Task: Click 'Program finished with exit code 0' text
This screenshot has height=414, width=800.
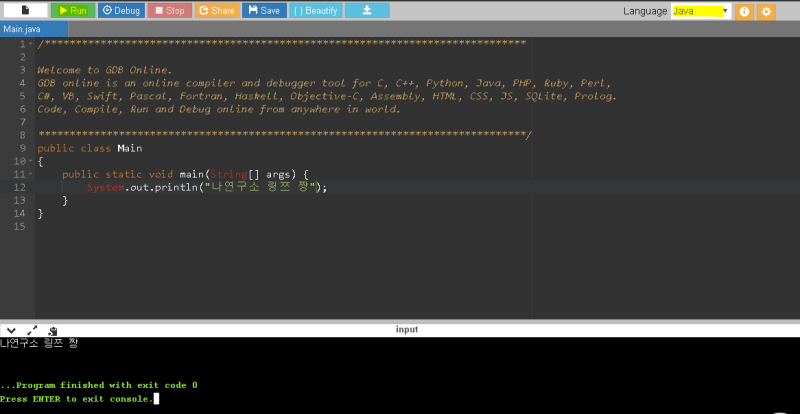Action: coord(98,385)
